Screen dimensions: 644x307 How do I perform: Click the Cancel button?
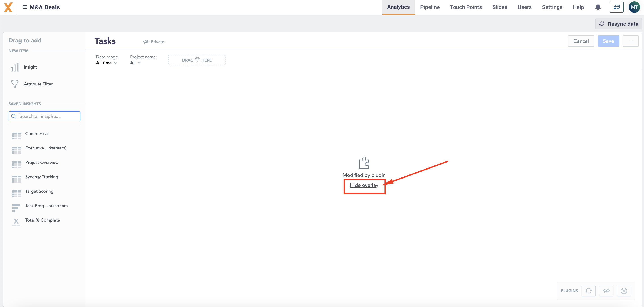[581, 41]
